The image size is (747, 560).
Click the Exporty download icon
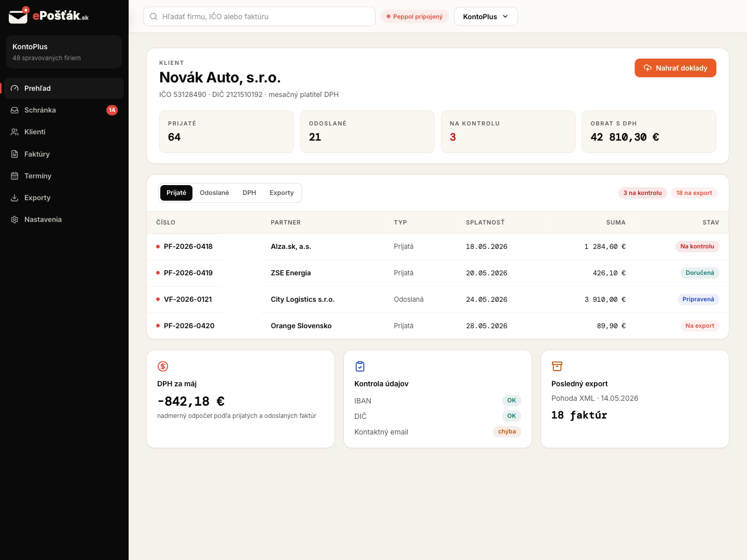click(x=15, y=198)
